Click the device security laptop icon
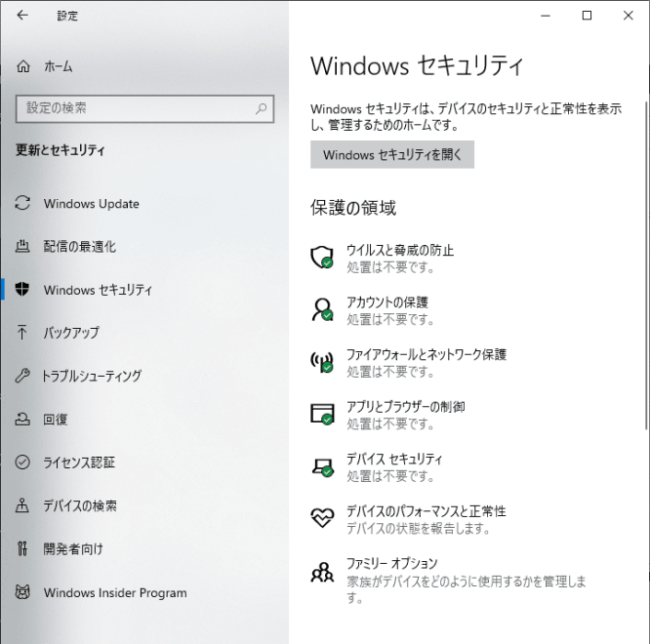The image size is (650, 644). (322, 467)
